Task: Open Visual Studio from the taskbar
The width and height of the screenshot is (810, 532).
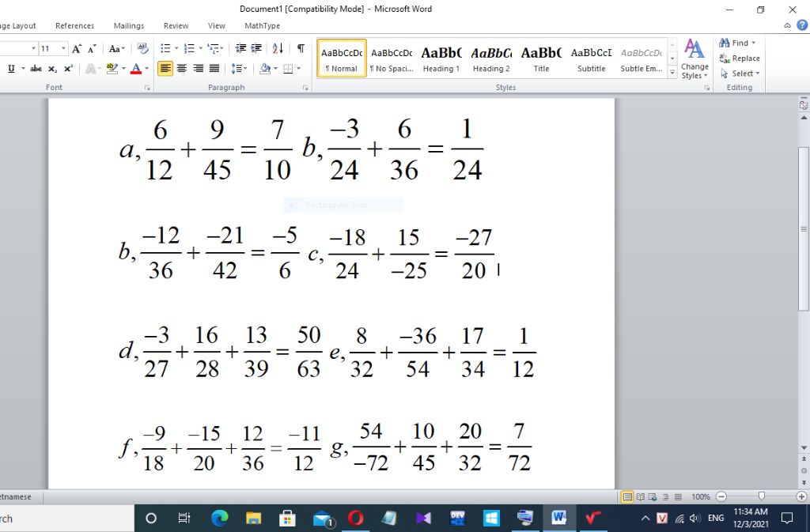Action: [x=423, y=518]
